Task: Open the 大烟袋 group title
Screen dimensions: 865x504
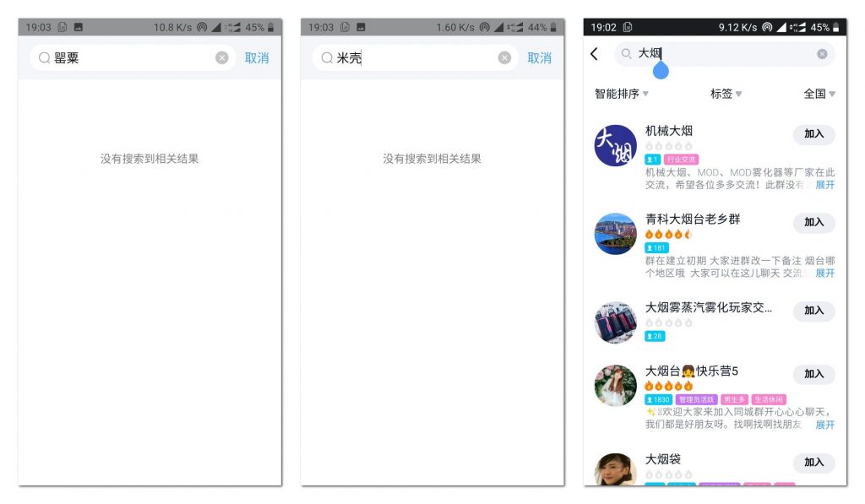Action: [x=662, y=458]
